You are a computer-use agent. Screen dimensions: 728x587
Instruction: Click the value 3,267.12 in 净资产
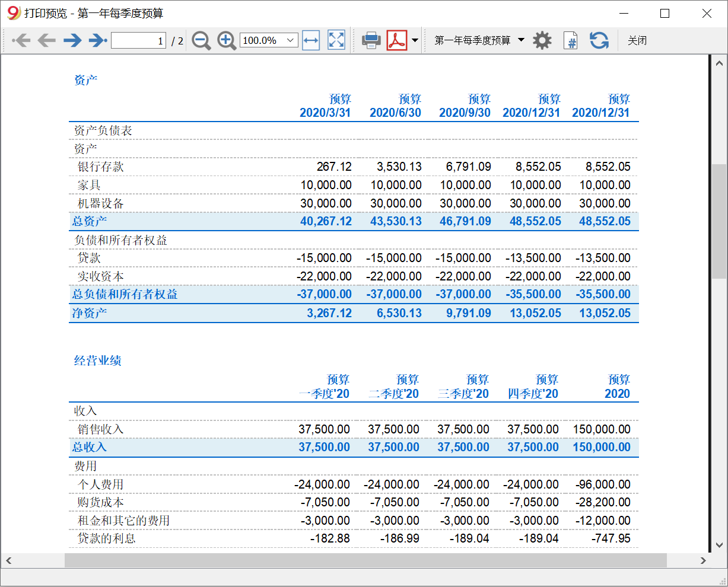tap(329, 313)
